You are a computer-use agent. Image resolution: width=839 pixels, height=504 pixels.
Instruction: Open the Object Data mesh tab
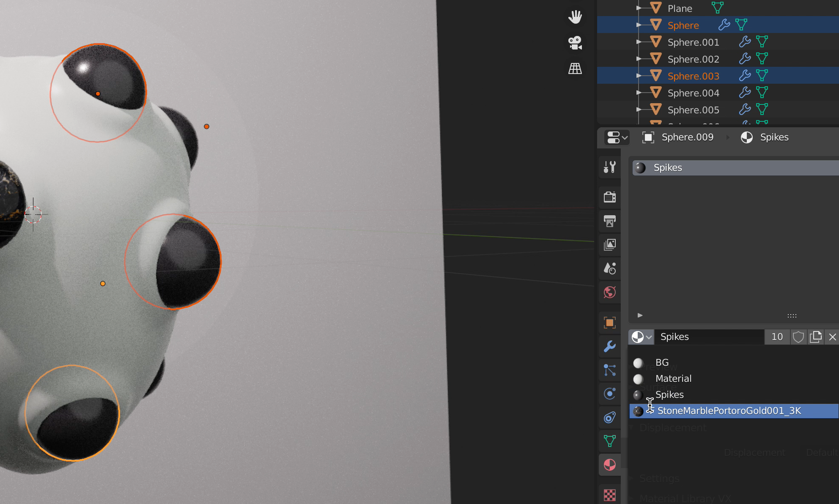pos(609,441)
